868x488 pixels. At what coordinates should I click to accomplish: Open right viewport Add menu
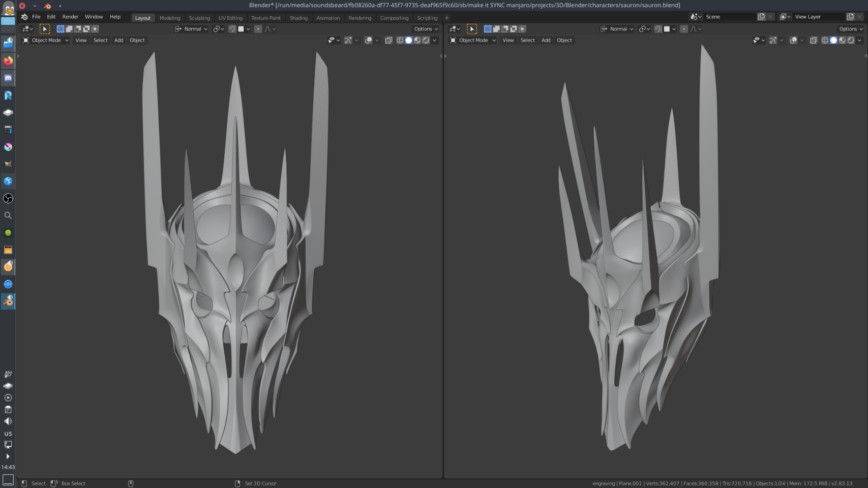pos(546,40)
